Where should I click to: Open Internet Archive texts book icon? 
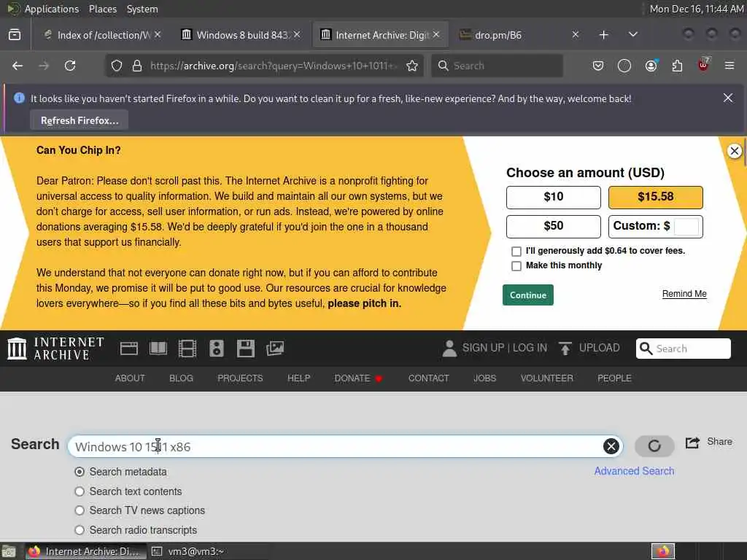tap(158, 349)
